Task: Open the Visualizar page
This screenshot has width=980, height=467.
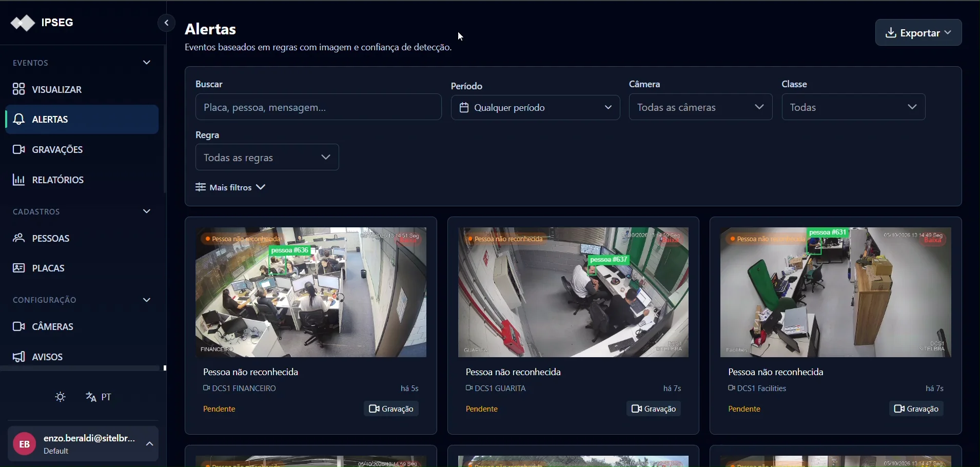Action: [x=82, y=90]
